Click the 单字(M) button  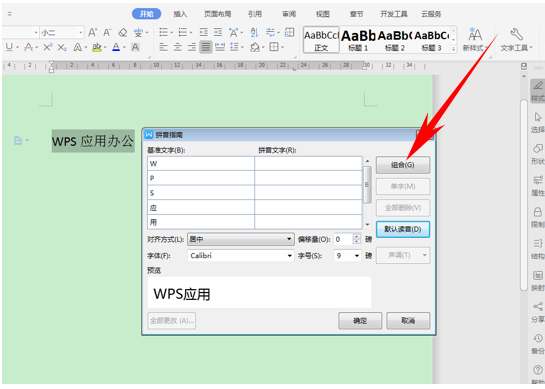coord(403,186)
